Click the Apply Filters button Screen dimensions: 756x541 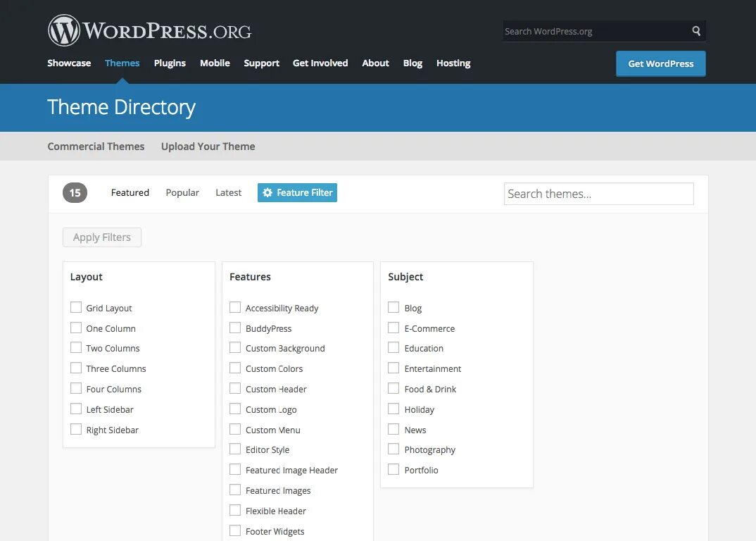coord(102,237)
